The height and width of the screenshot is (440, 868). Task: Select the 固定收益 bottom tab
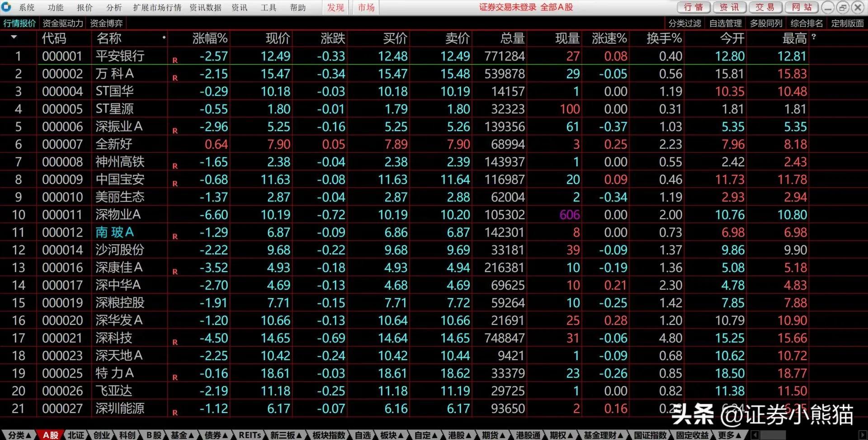(x=692, y=435)
